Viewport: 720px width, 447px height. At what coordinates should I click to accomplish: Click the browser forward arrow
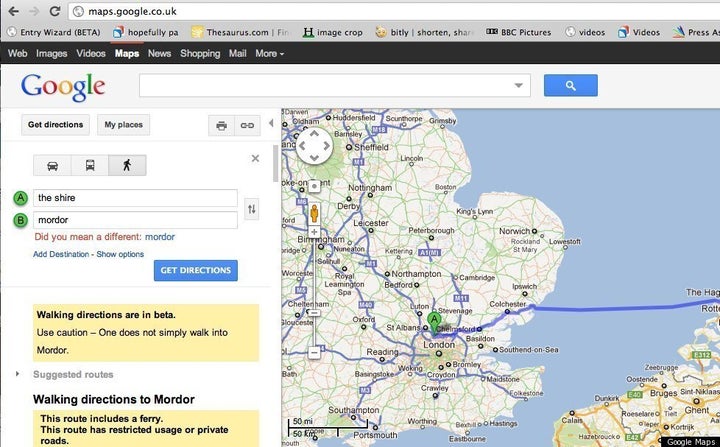pyautogui.click(x=34, y=11)
